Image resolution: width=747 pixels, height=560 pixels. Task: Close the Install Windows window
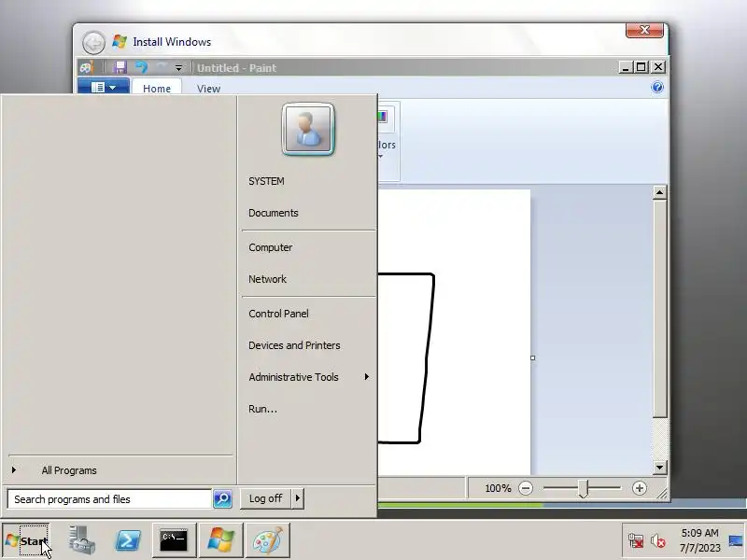point(644,30)
